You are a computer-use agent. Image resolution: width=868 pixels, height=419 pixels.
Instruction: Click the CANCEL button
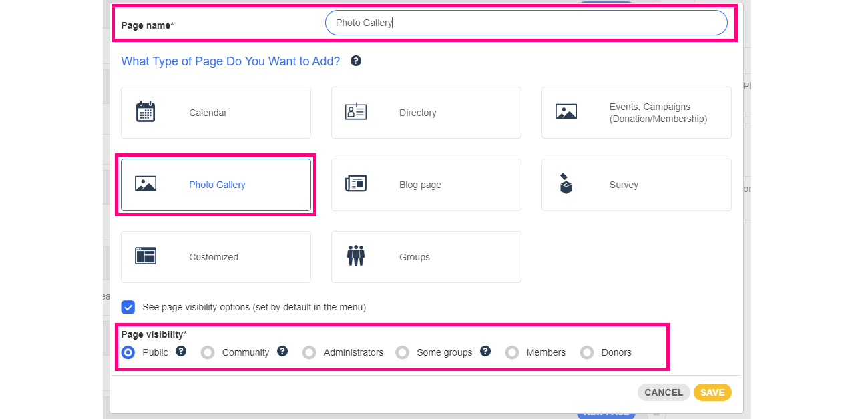[x=664, y=392]
